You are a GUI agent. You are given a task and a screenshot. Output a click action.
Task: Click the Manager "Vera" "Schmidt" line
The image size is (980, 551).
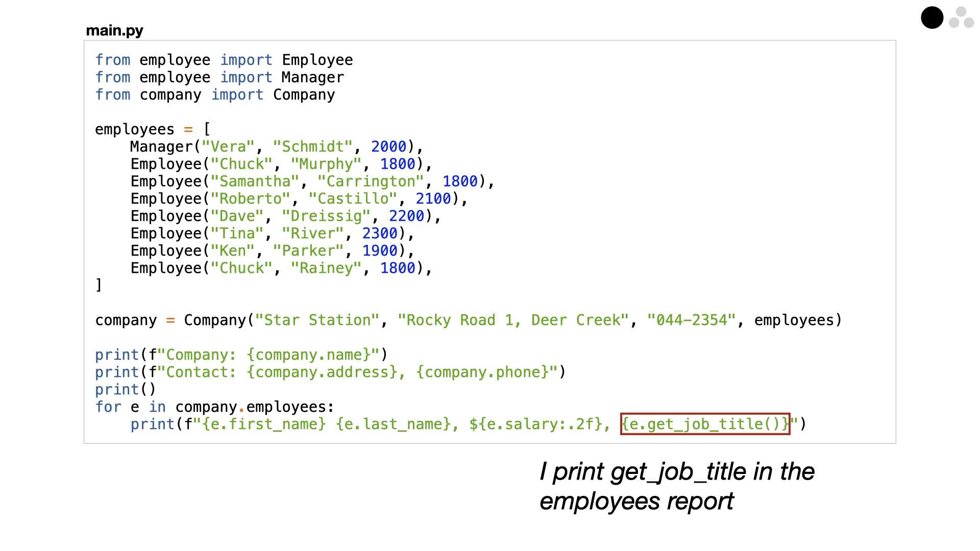pos(277,147)
